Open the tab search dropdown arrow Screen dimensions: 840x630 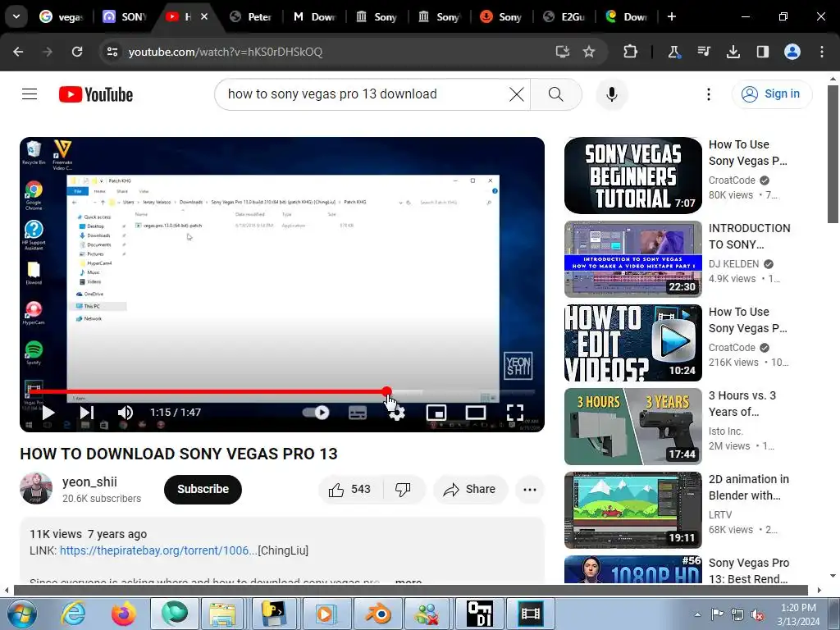coord(16,16)
